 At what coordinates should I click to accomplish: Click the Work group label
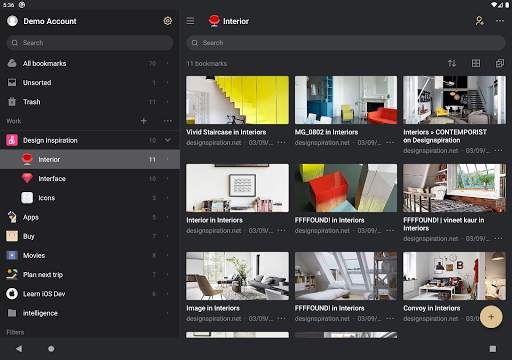click(x=14, y=121)
